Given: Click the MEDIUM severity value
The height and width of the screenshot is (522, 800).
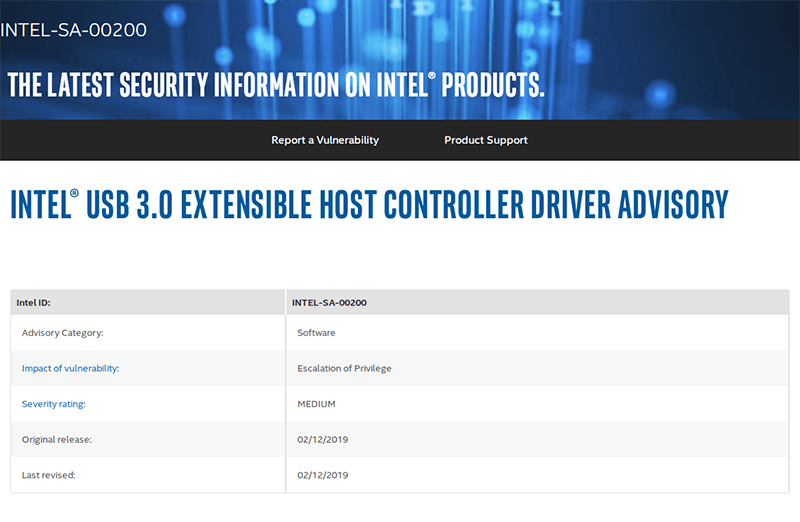Looking at the screenshot, I should point(316,404).
